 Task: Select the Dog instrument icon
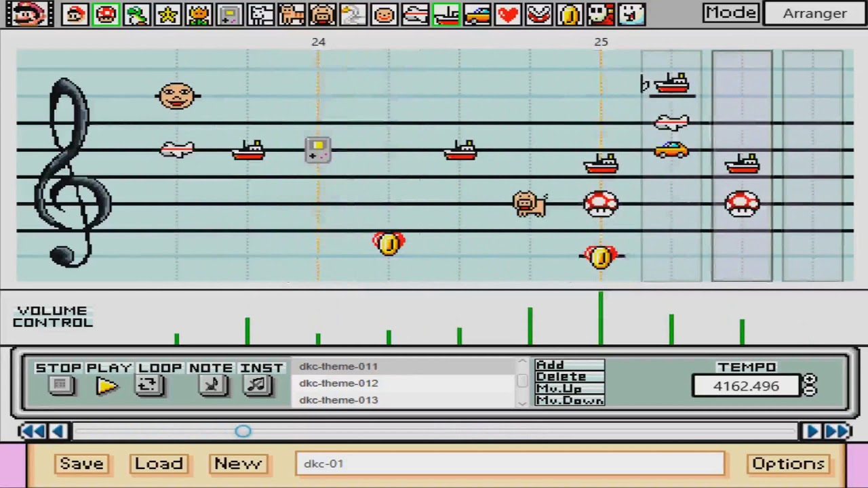[x=260, y=14]
